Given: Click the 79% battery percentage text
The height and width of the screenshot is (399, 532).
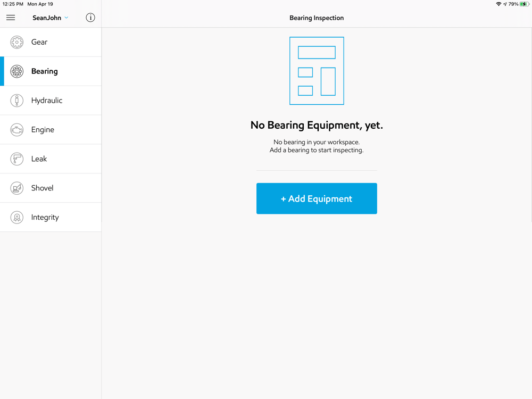Looking at the screenshot, I should pyautogui.click(x=513, y=4).
